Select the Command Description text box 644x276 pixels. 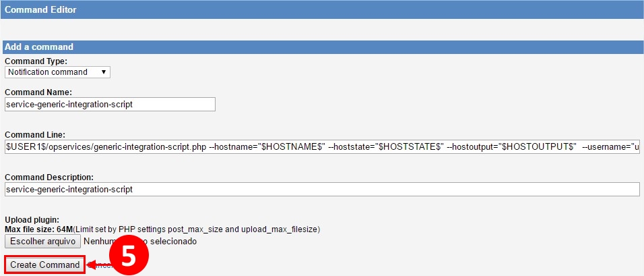pos(322,190)
